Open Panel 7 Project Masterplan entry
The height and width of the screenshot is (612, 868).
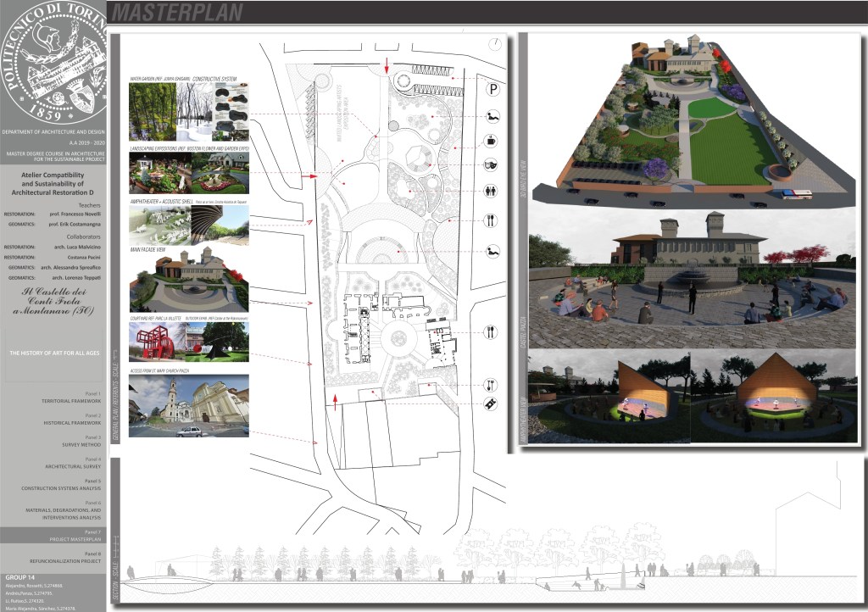coord(53,536)
